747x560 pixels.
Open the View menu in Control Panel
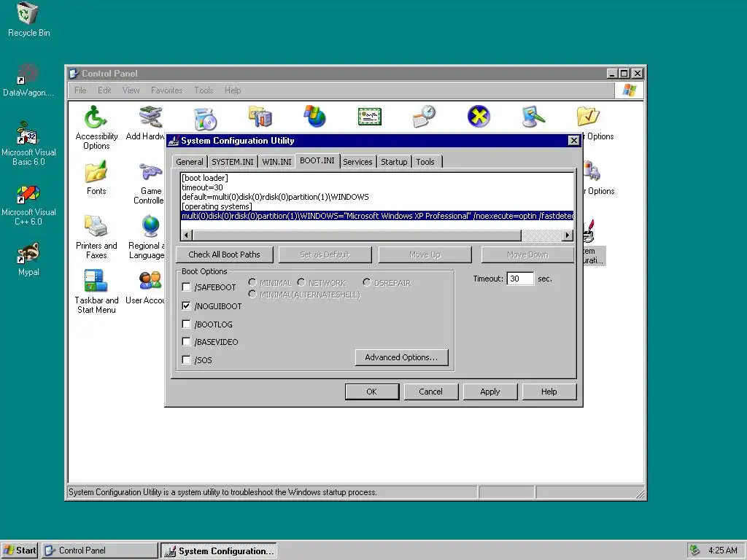coord(131,90)
